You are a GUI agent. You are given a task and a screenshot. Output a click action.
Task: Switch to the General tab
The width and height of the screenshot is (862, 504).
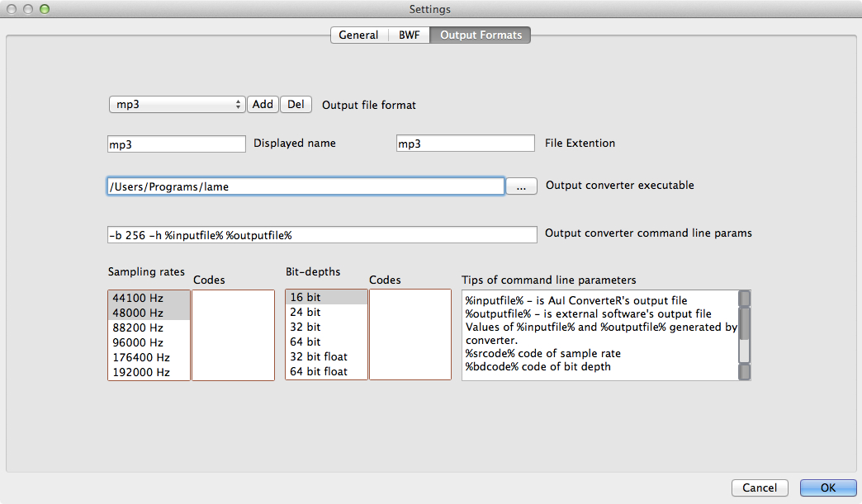[359, 35]
